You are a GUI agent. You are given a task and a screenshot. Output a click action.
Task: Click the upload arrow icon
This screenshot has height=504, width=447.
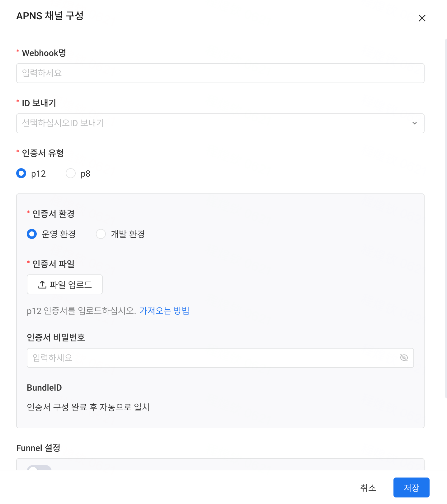[42, 284]
